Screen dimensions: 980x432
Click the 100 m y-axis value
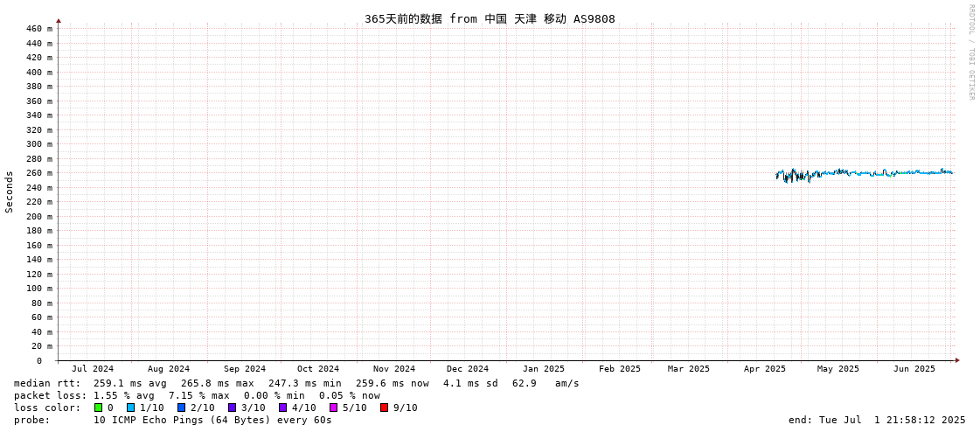39,289
